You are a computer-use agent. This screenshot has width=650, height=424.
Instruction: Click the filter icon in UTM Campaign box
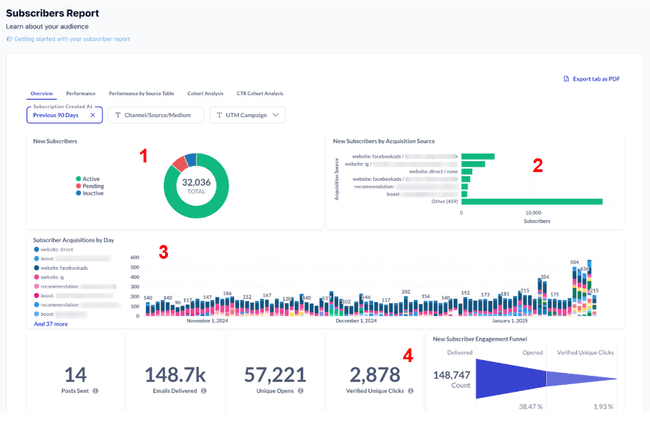click(221, 115)
